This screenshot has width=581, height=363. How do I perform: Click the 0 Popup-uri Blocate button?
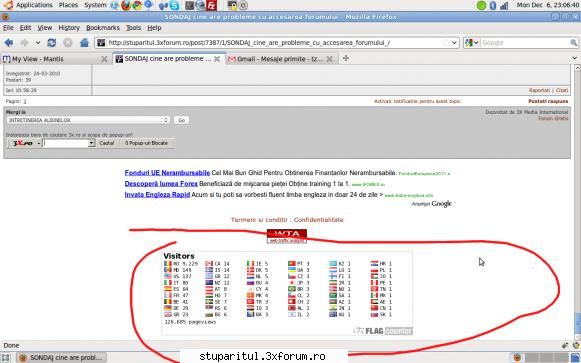click(146, 143)
